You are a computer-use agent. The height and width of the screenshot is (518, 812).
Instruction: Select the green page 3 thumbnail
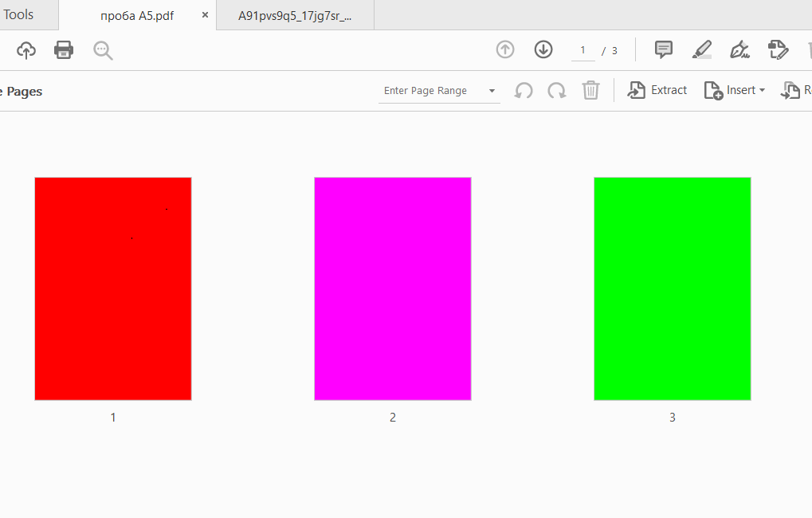(x=673, y=288)
